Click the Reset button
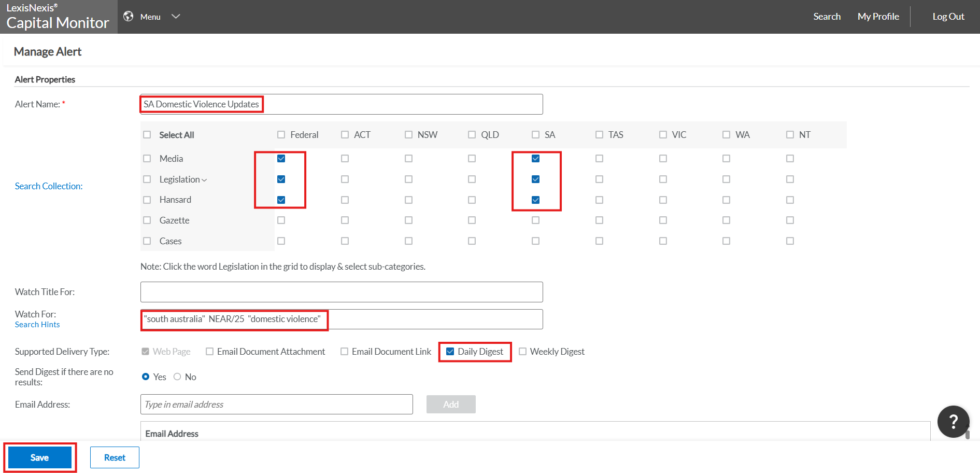The image size is (980, 473). click(x=115, y=457)
